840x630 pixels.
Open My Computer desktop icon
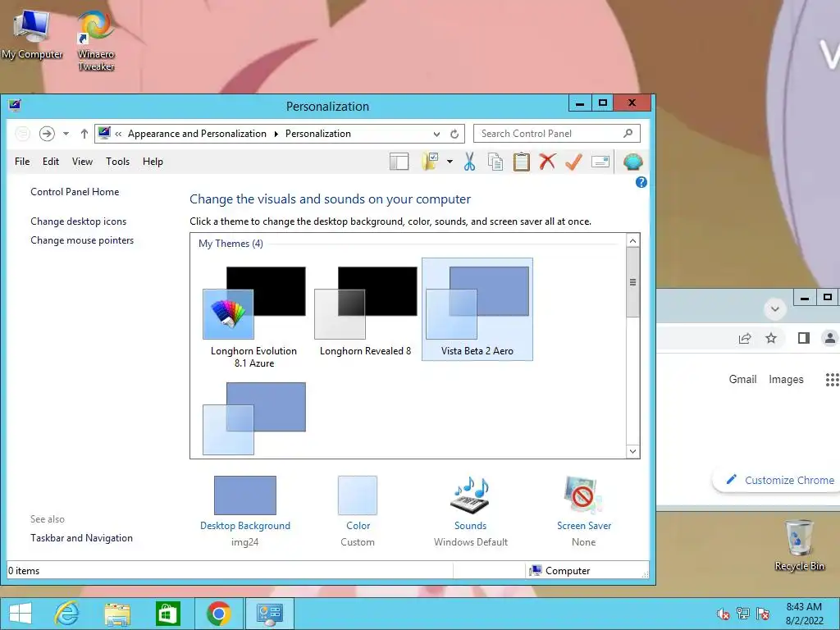pyautogui.click(x=32, y=34)
